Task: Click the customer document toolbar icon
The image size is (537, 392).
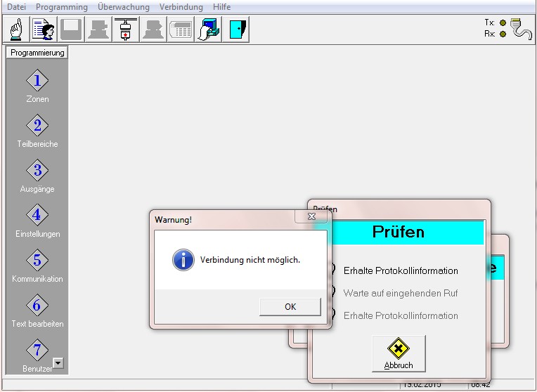Action: point(44,30)
